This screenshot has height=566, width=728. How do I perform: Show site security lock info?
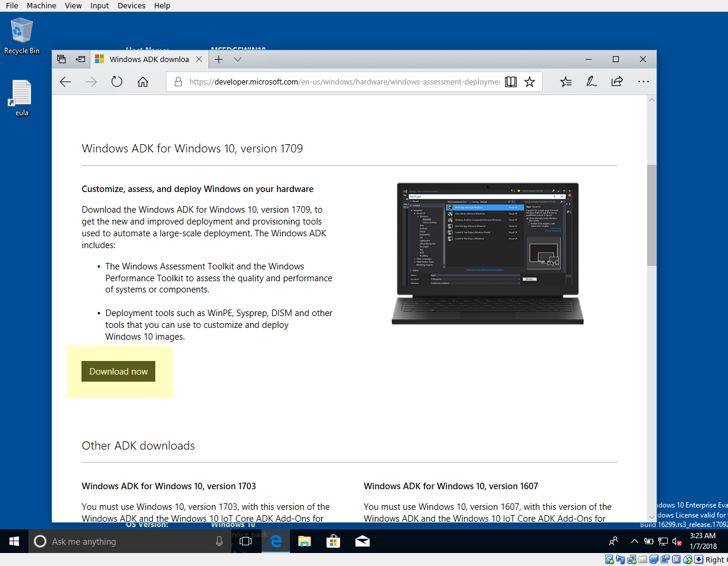click(x=178, y=82)
